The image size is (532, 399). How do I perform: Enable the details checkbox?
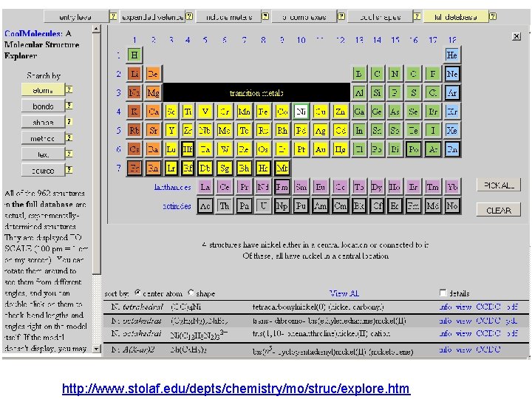[x=443, y=293]
